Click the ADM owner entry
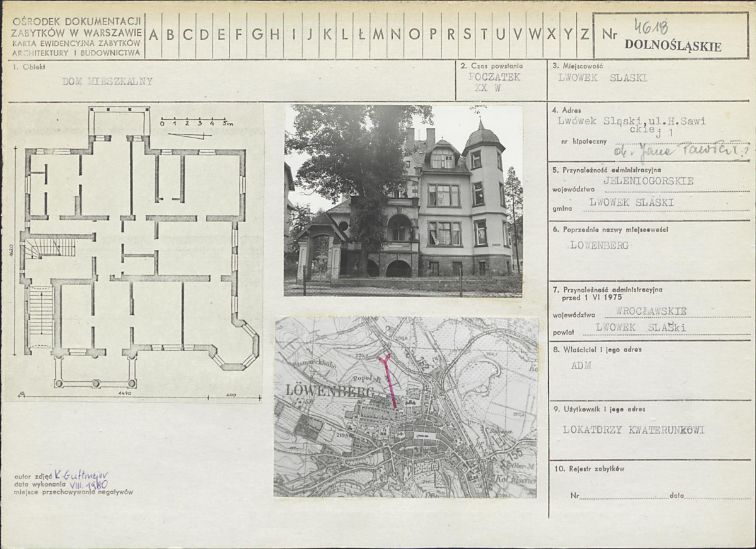The image size is (756, 549). click(581, 365)
